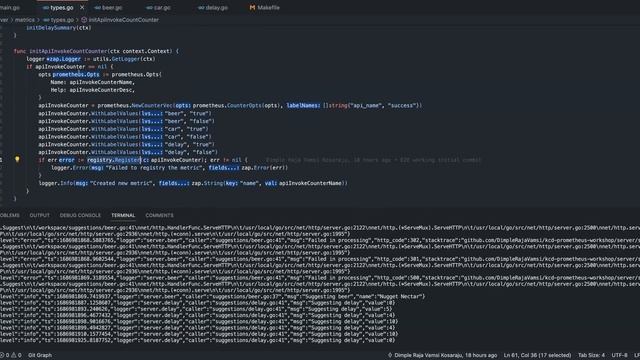The width and height of the screenshot is (640, 360).
Task: Click the 'if apiInvokeCounter == nil' line
Action: coord(70,67)
